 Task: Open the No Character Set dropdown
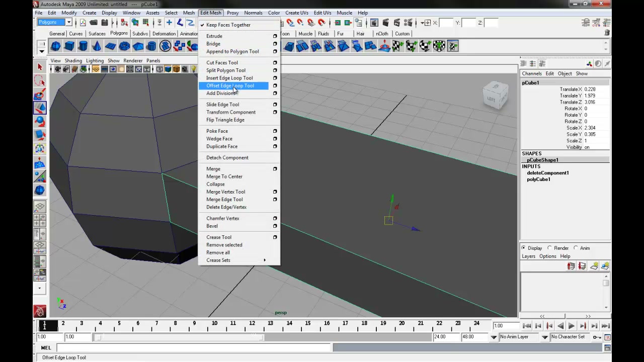tap(545, 337)
